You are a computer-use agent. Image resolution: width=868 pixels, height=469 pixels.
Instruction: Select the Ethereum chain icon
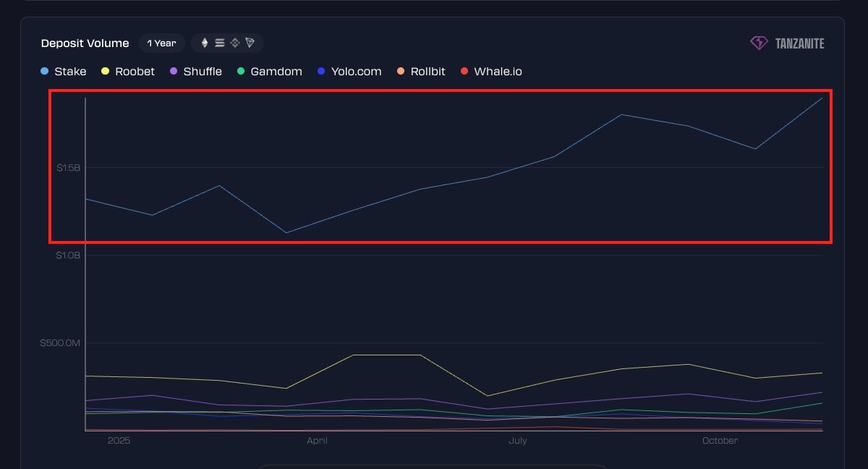point(204,43)
